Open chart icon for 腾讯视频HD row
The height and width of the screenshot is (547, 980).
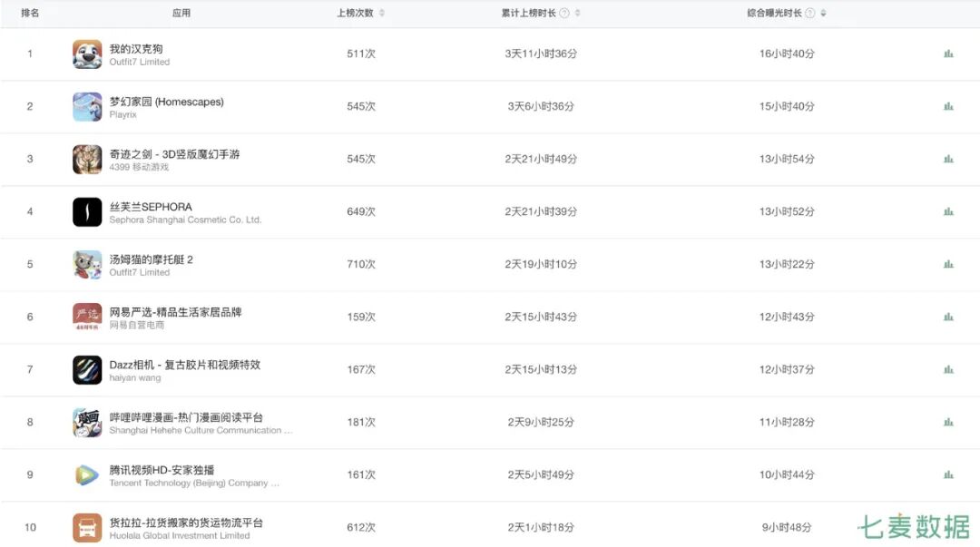tap(948, 474)
